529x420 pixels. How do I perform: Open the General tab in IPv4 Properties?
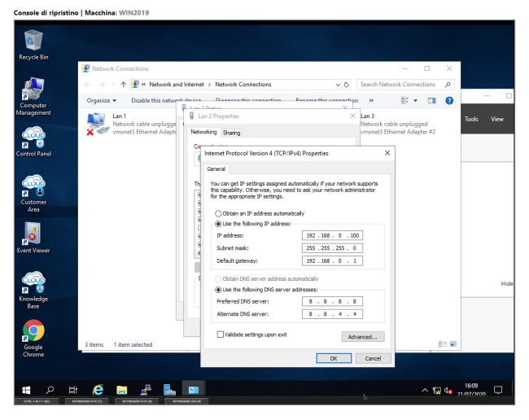point(216,169)
